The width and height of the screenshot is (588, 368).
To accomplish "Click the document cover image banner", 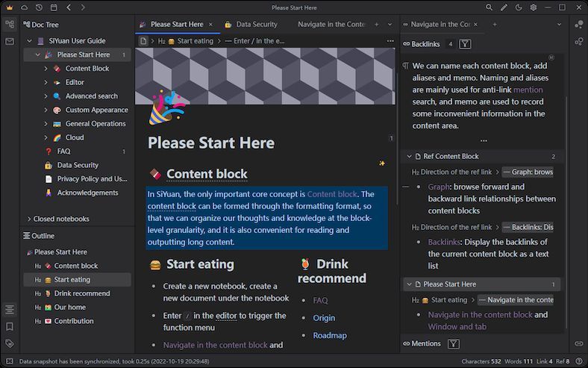I will (265, 76).
